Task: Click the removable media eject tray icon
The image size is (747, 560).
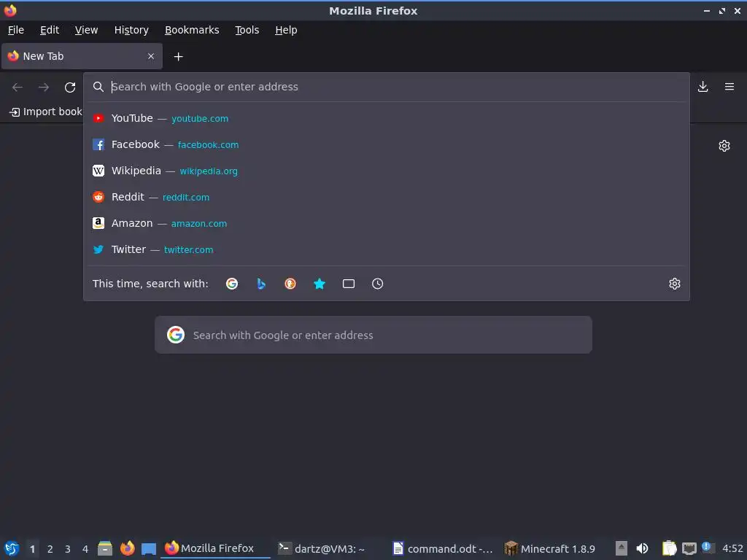Action: tap(622, 548)
